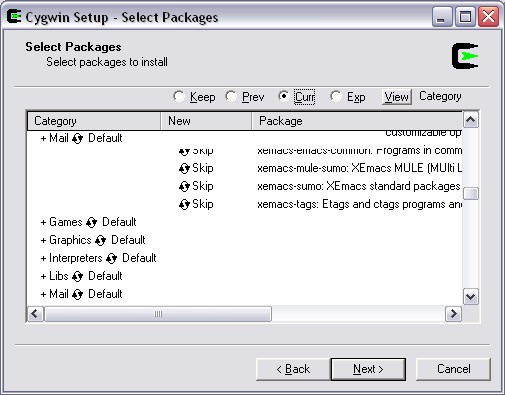Minimize the Cygwin Setup window
The height and width of the screenshot is (395, 505).
(x=441, y=17)
